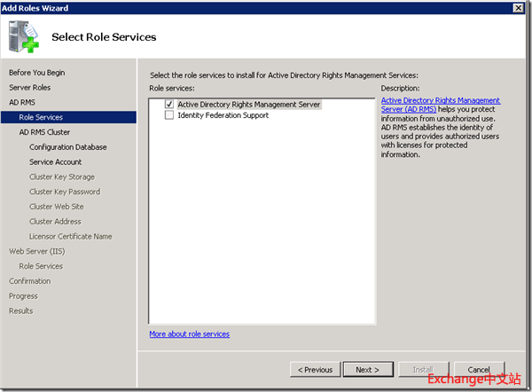Select the highlighted Role Services step
This screenshot has width=532, height=392.
click(41, 117)
